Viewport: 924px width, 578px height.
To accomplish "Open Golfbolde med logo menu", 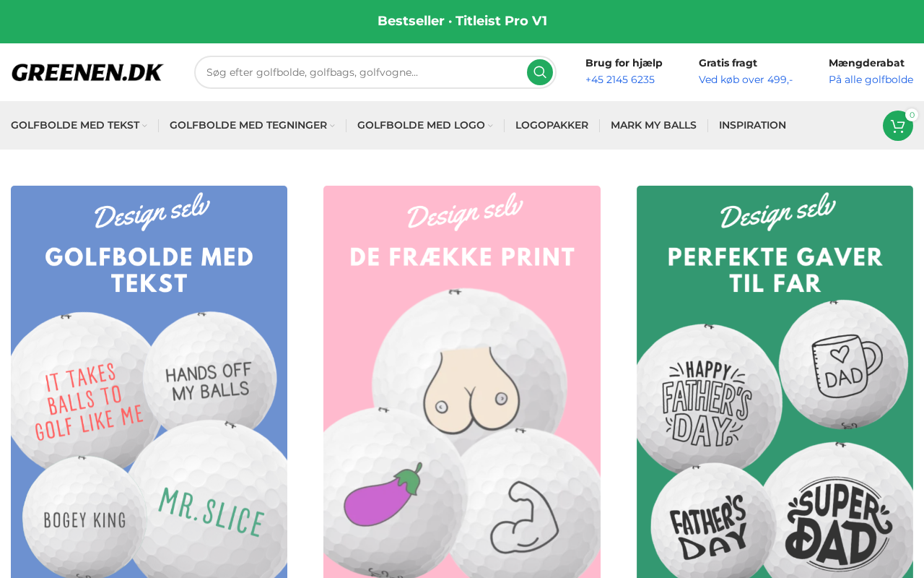I will (421, 125).
